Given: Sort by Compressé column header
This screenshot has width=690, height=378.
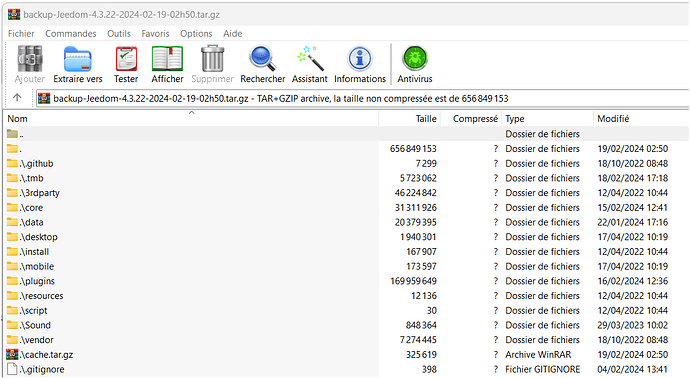Looking at the screenshot, I should 471,118.
